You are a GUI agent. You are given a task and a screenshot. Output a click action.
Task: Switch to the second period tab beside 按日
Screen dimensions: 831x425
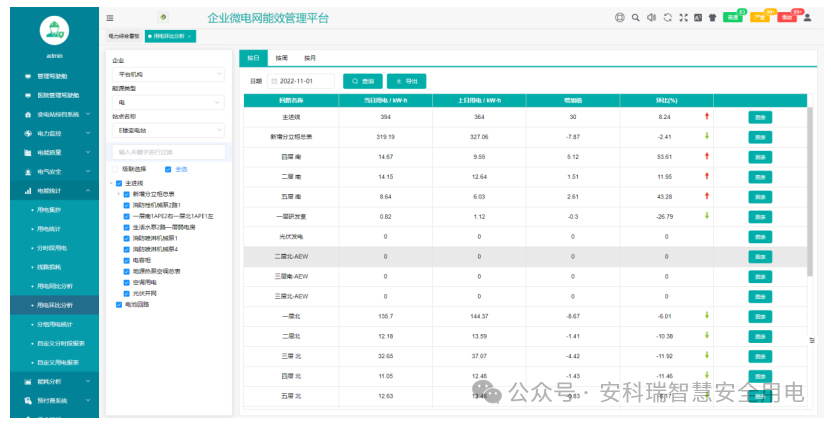tap(281, 58)
